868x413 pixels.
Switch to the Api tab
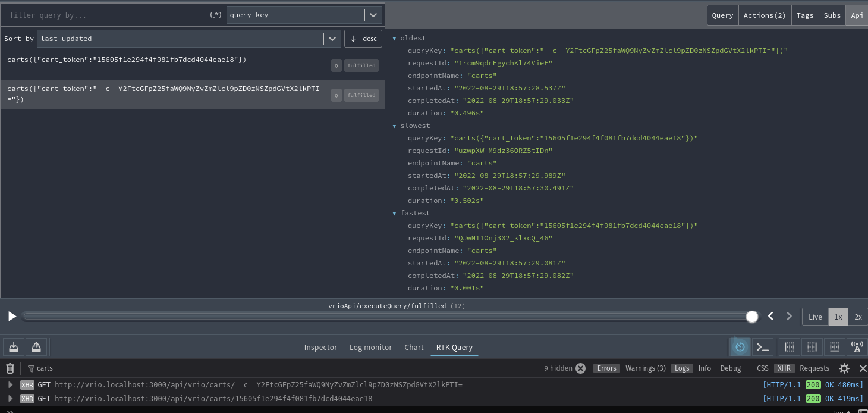point(857,15)
